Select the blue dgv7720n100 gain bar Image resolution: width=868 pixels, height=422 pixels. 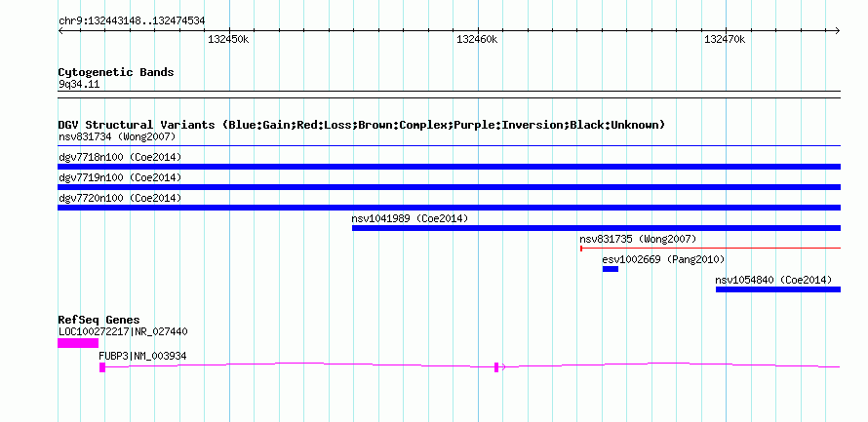pyautogui.click(x=449, y=208)
